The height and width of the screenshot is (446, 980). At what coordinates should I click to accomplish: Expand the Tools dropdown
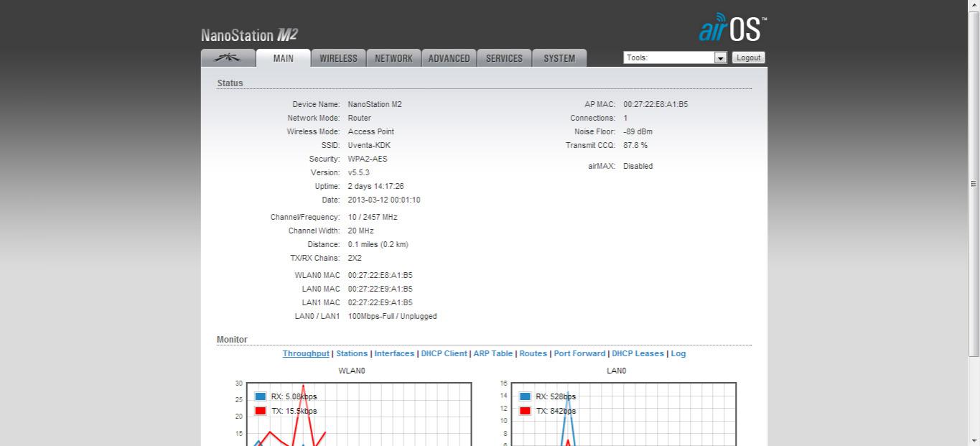[676, 57]
